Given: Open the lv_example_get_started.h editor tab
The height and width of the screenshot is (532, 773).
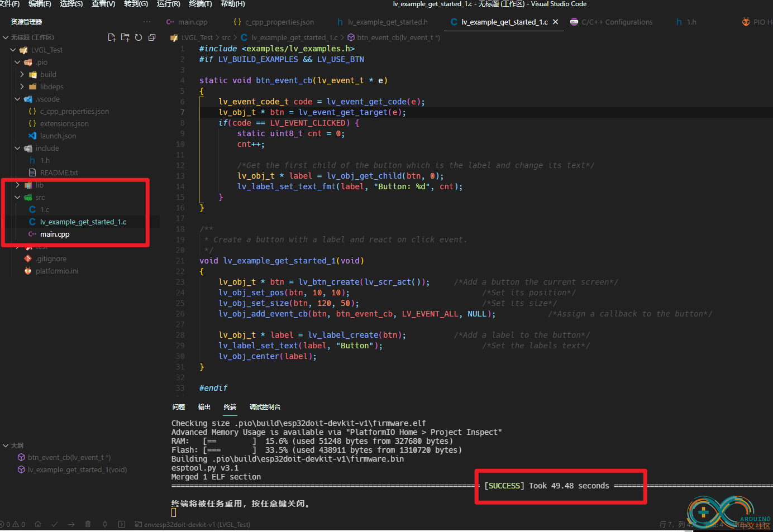Looking at the screenshot, I should click(383, 22).
